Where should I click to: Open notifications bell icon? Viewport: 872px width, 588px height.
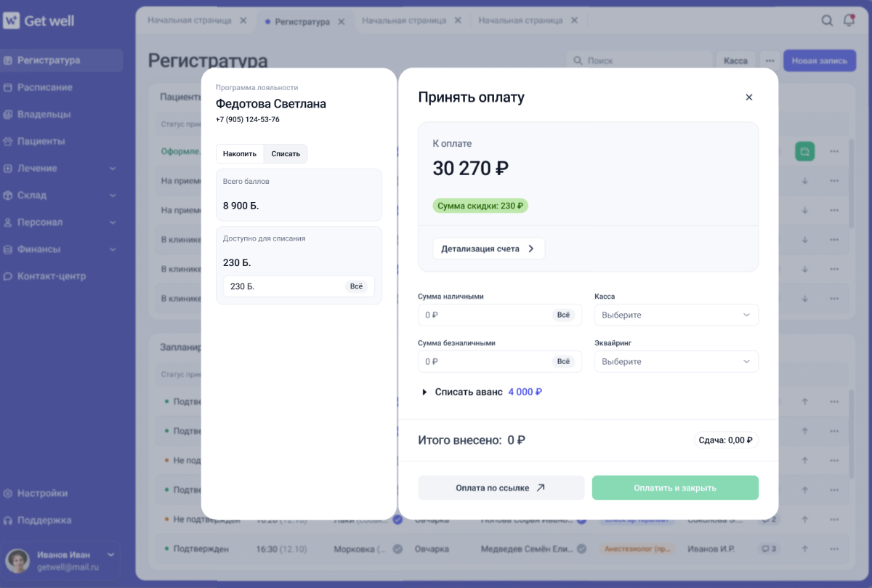[849, 20]
